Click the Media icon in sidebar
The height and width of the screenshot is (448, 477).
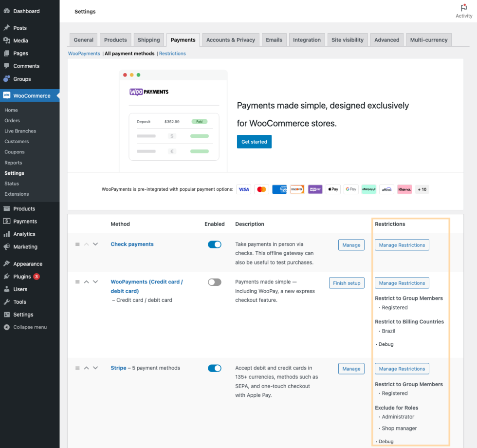[7, 40]
